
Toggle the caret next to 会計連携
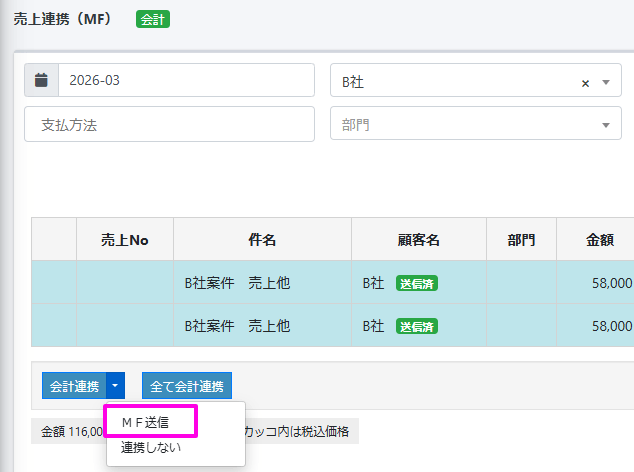[x=116, y=385]
